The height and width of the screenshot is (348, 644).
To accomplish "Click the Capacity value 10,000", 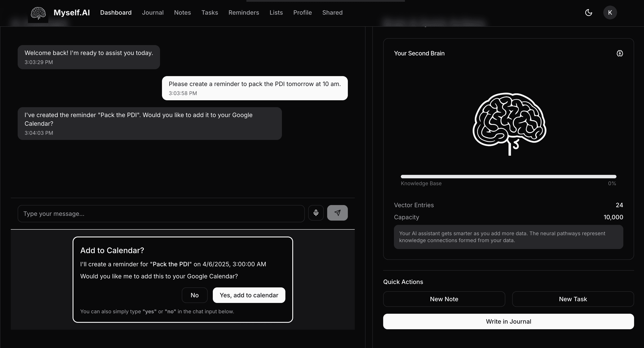I will pyautogui.click(x=613, y=217).
